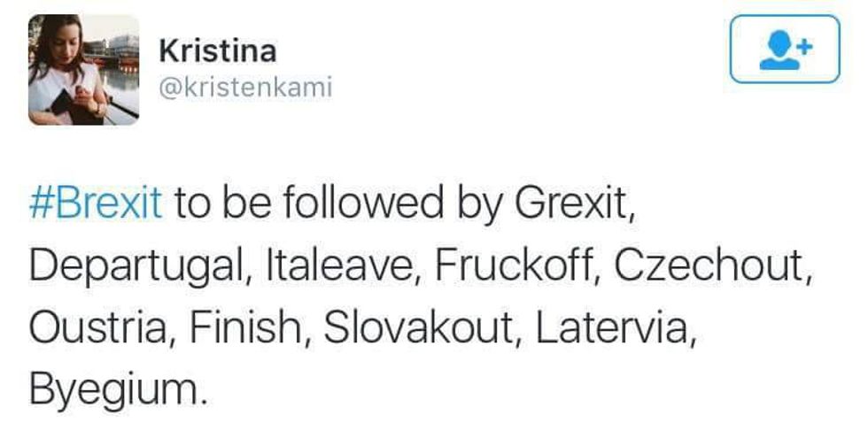Click the plus sign on the follow button
This screenshot has height=438, width=868.
[804, 43]
